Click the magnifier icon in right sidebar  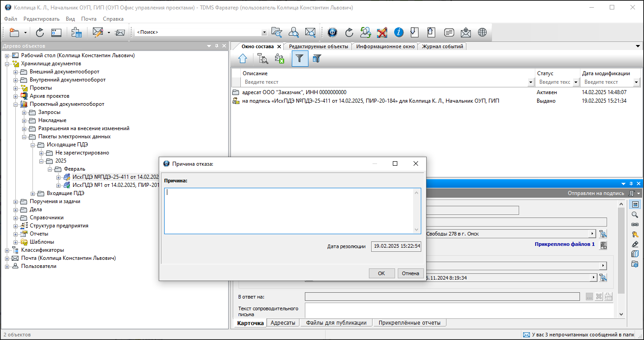(635, 214)
